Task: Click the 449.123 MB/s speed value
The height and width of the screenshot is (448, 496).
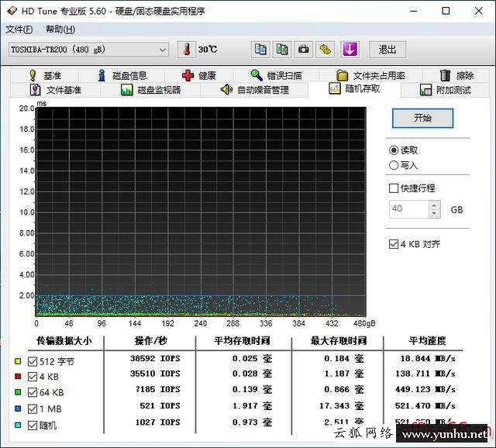Action: (x=425, y=389)
